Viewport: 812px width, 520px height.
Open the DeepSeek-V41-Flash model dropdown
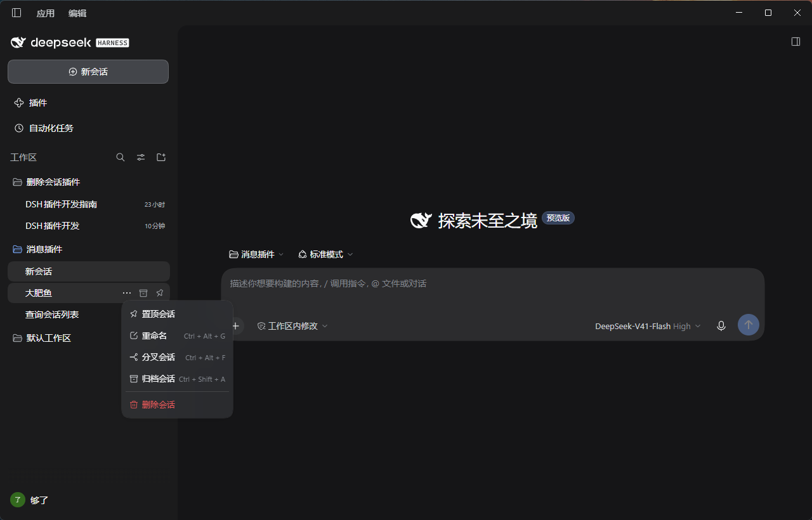click(648, 326)
